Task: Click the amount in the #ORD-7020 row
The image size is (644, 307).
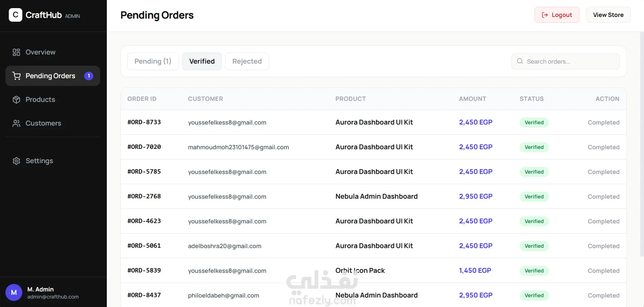Action: point(476,147)
